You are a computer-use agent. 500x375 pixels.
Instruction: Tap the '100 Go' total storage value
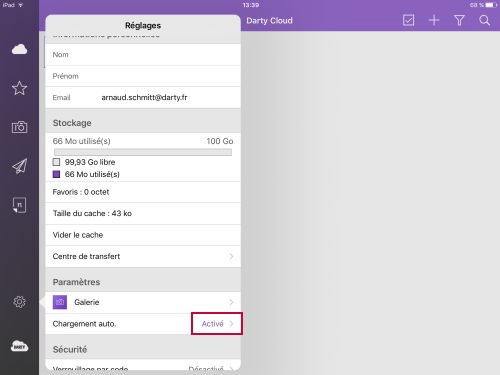[x=220, y=141]
